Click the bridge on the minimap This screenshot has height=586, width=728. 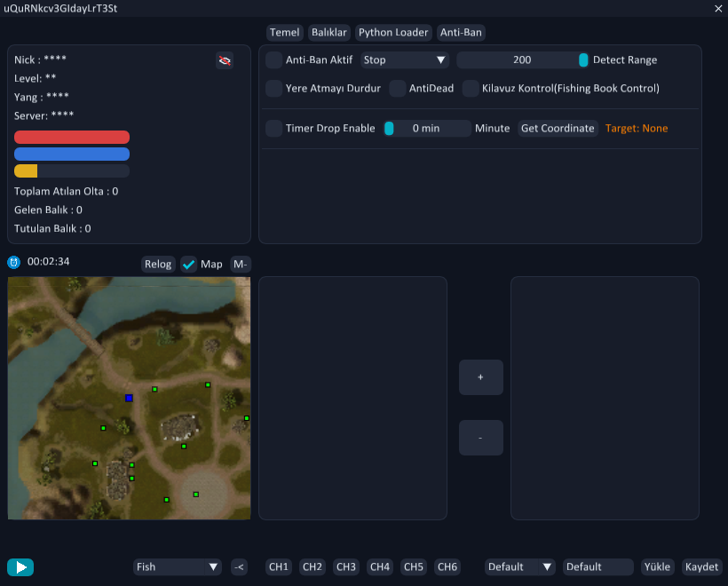tap(83, 330)
